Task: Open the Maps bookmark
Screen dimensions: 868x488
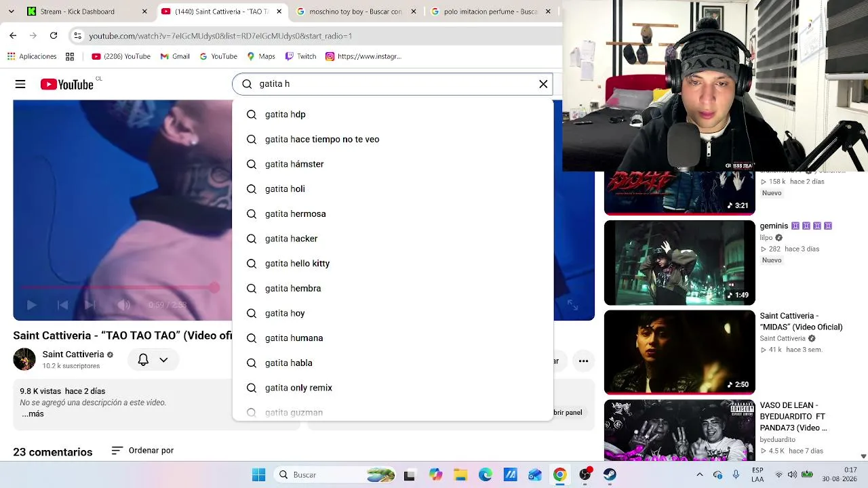Action: pos(261,56)
